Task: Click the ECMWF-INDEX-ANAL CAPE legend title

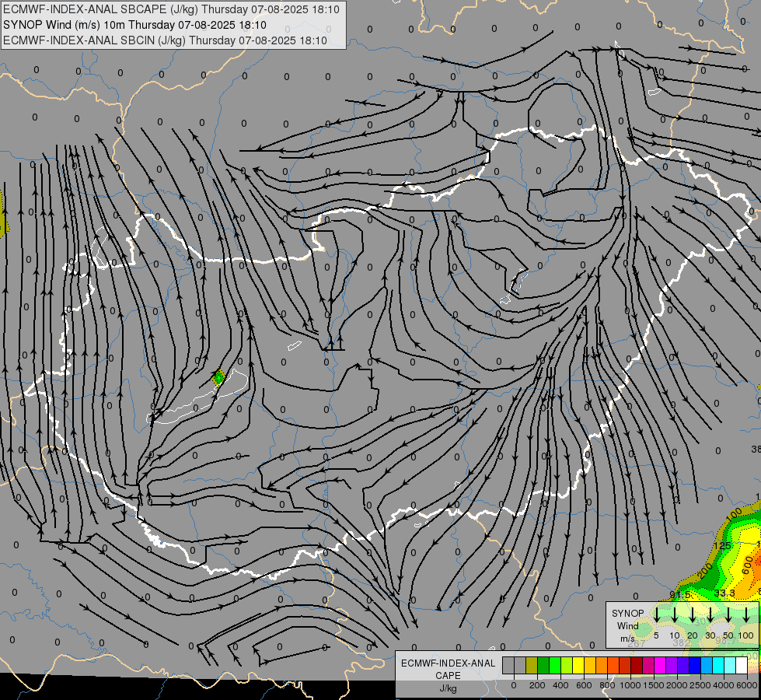Action: (448, 669)
